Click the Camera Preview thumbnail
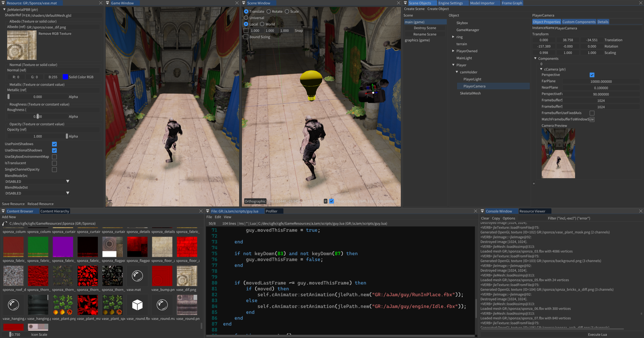This screenshot has width=644, height=338. (x=558, y=153)
